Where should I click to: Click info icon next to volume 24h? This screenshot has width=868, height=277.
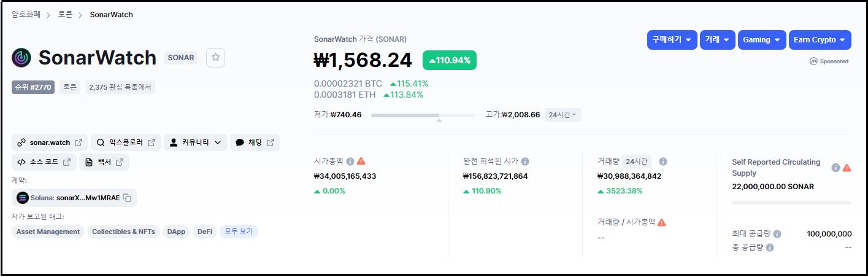[663, 162]
